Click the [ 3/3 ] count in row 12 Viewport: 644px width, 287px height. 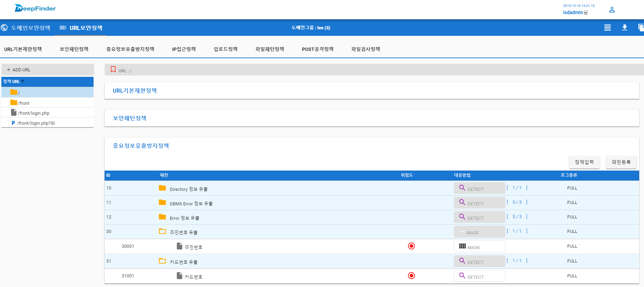[517, 217]
